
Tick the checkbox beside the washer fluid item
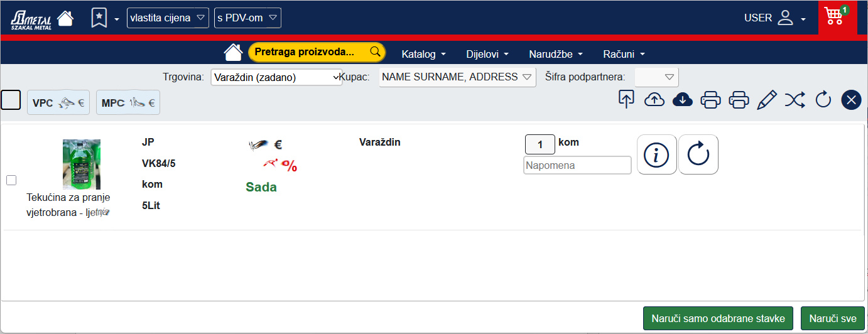tap(11, 180)
